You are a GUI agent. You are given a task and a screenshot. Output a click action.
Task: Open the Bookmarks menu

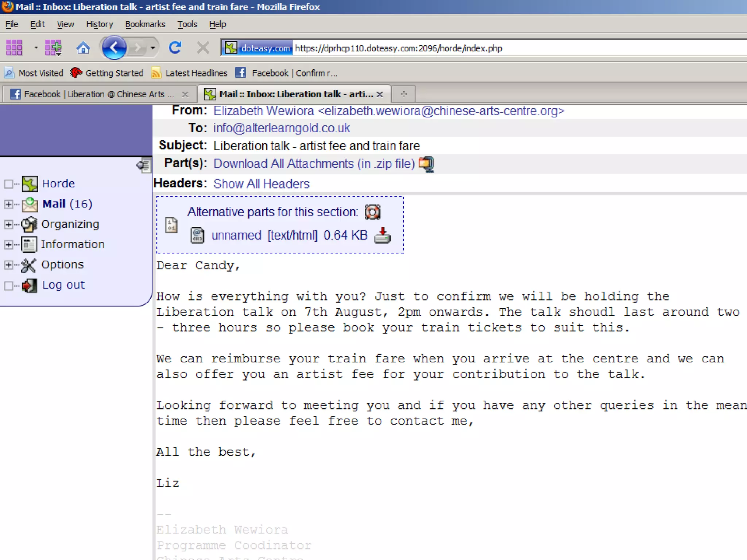point(145,24)
